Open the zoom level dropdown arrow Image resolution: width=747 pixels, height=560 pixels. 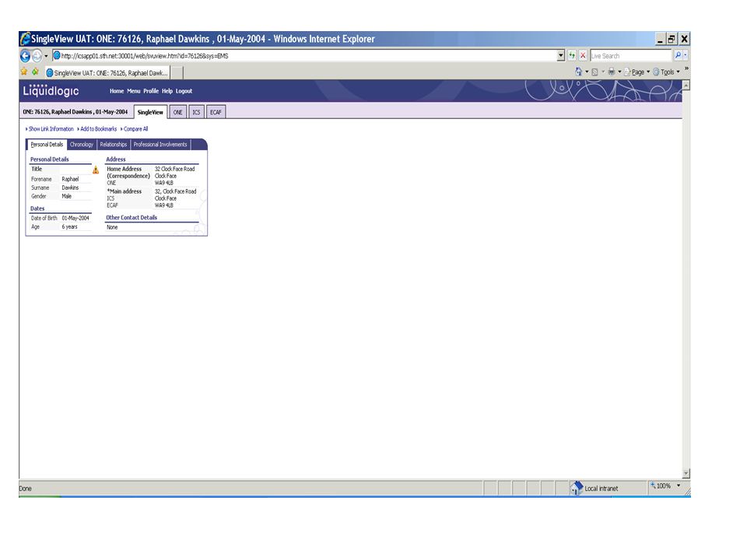tap(679, 485)
